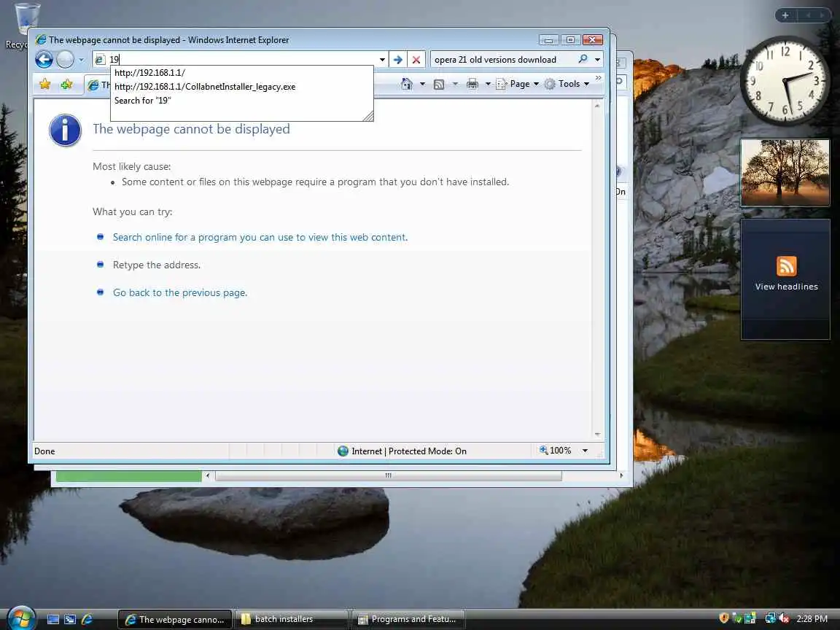Click the left scroll arrow in the back window
The image size is (840, 630).
pyautogui.click(x=208, y=475)
